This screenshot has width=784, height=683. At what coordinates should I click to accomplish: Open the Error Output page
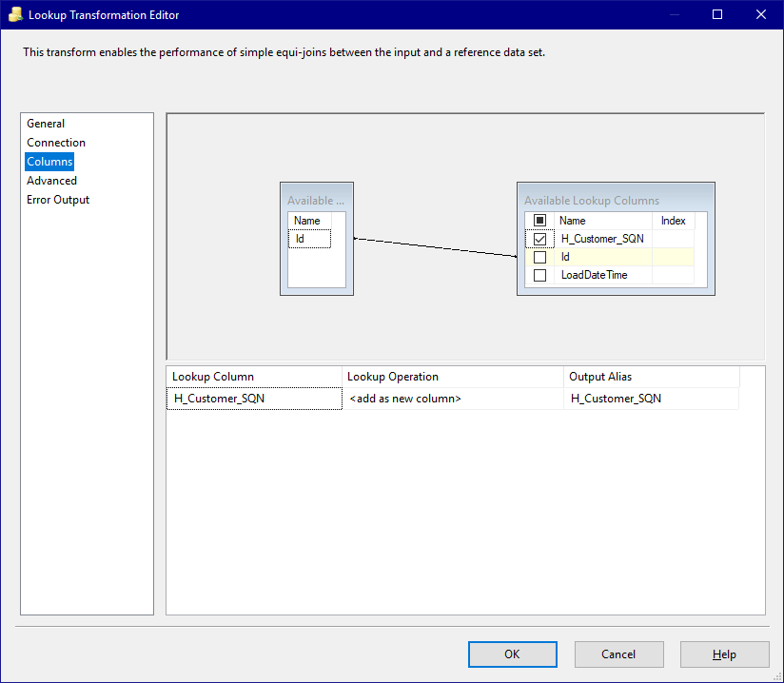pos(58,200)
